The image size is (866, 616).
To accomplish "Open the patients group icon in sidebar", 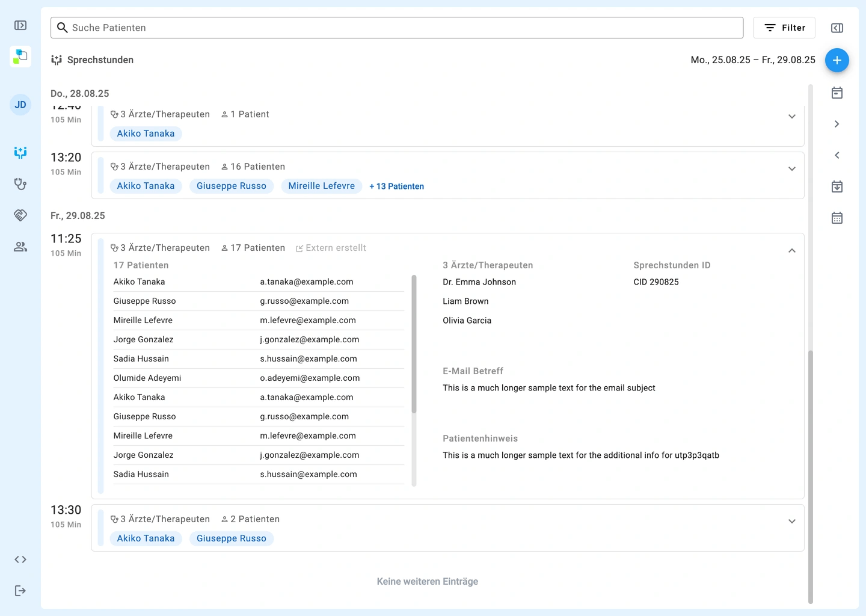I will [x=20, y=247].
